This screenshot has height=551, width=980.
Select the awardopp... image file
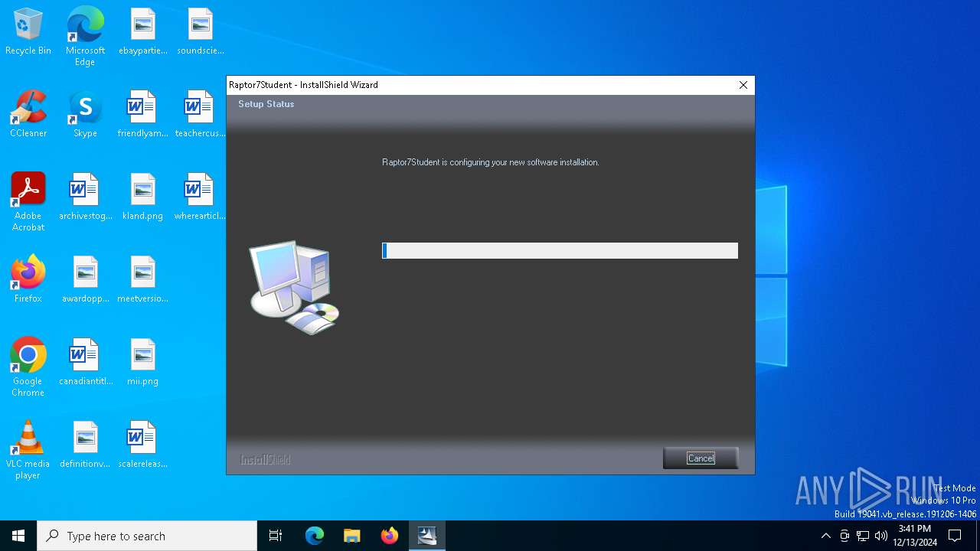click(x=85, y=280)
